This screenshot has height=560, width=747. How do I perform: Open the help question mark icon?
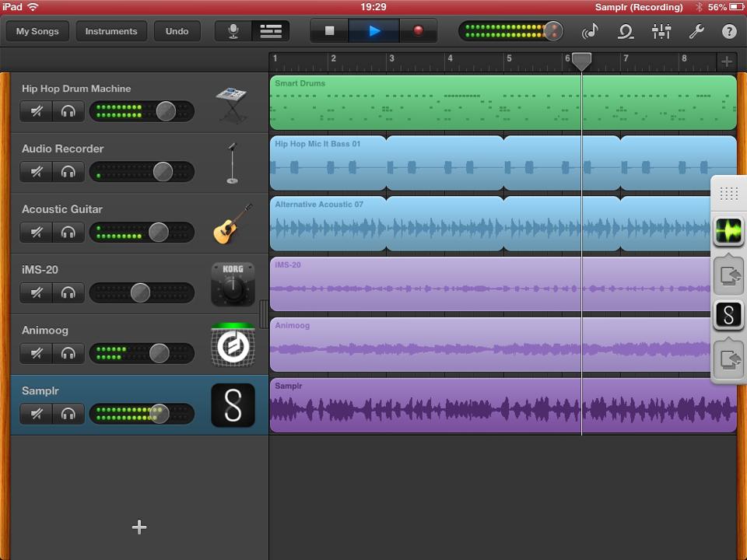tap(729, 31)
